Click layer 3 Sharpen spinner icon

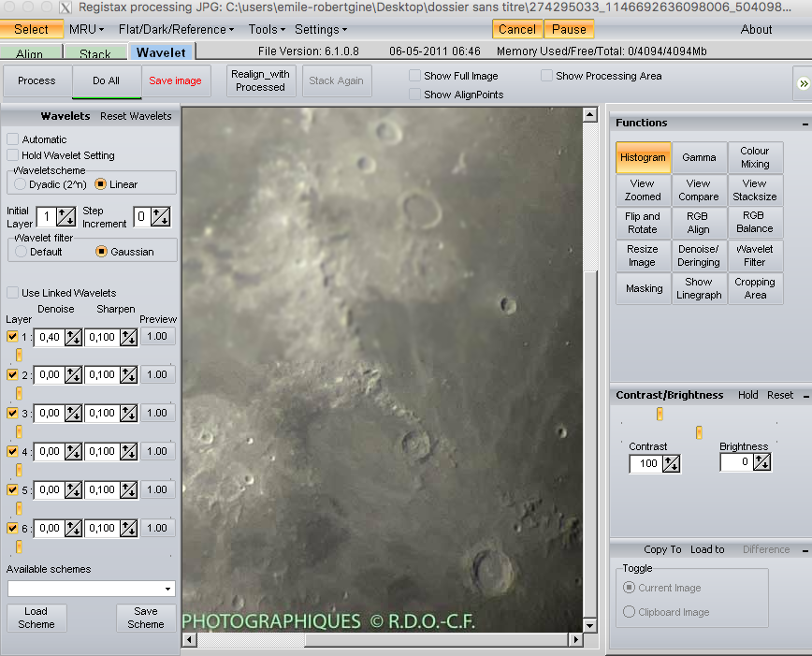(x=128, y=413)
